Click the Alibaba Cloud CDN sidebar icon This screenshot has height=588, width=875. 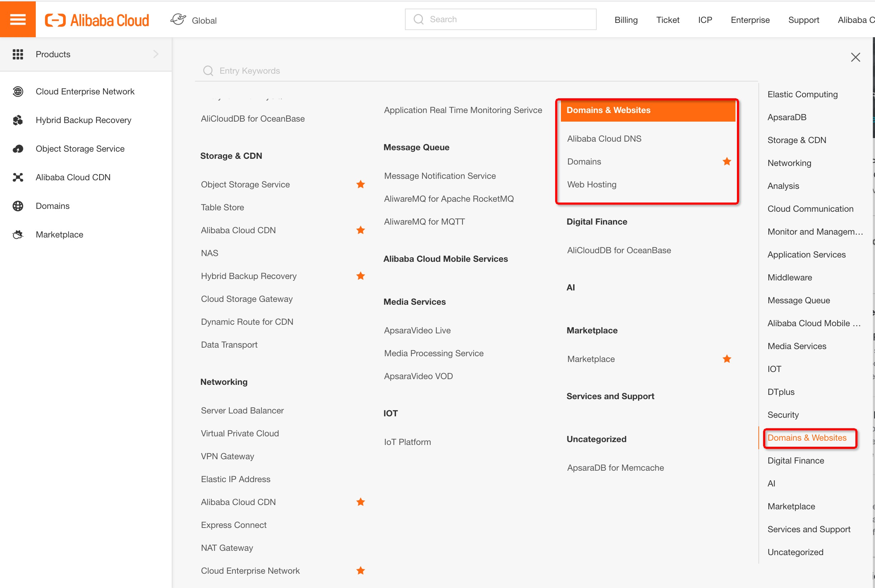(x=18, y=177)
